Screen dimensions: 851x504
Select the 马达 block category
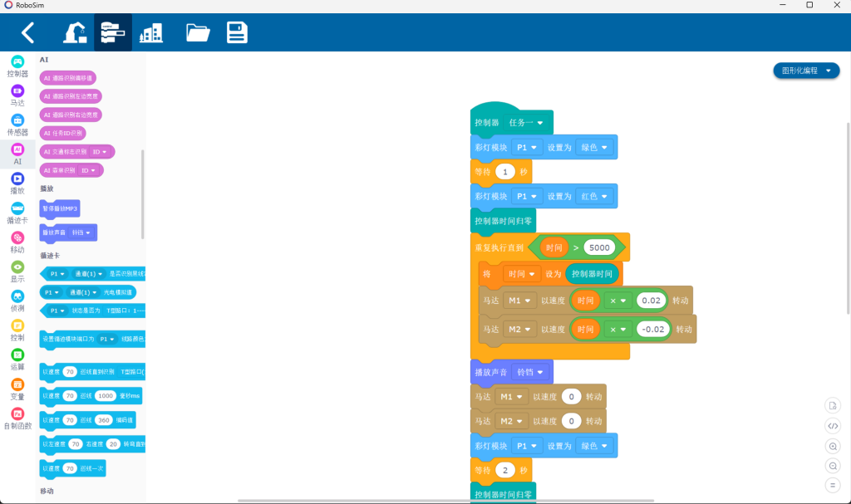(x=17, y=96)
